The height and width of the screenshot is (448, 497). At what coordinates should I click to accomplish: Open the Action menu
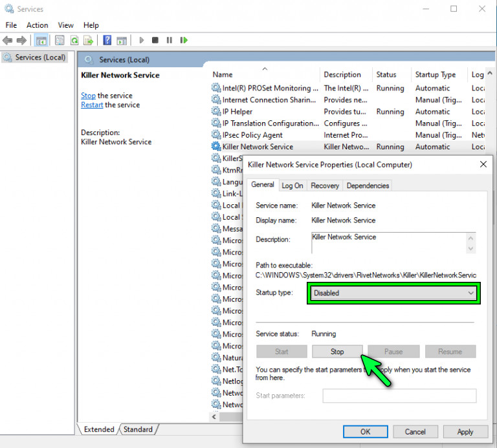38,25
